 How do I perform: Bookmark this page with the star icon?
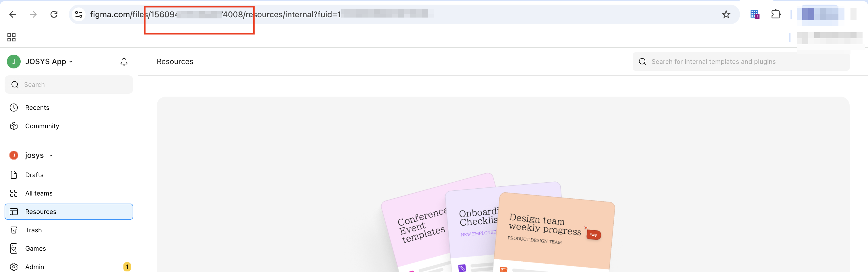tap(726, 14)
